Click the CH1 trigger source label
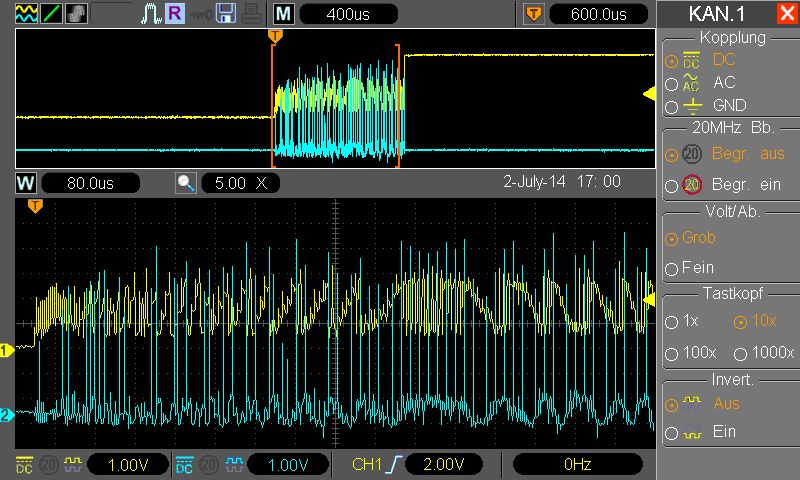800x480 pixels. [x=366, y=464]
